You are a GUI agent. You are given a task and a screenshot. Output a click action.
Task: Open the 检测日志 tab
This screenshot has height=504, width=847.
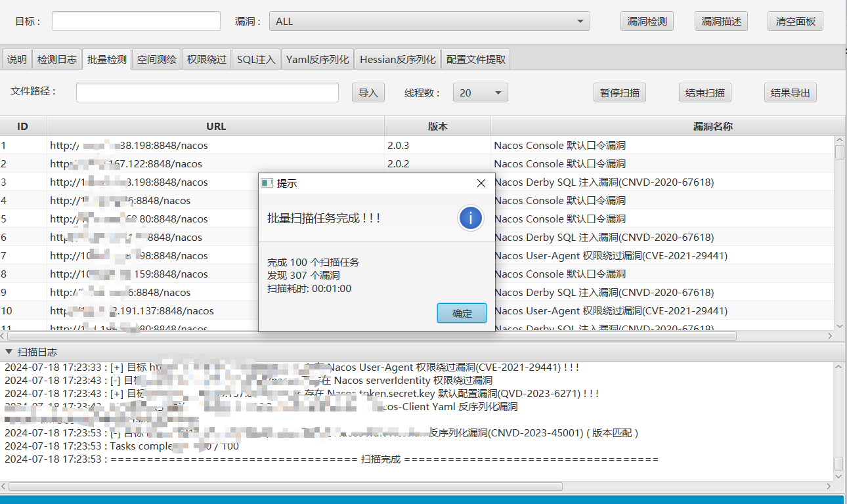point(56,58)
